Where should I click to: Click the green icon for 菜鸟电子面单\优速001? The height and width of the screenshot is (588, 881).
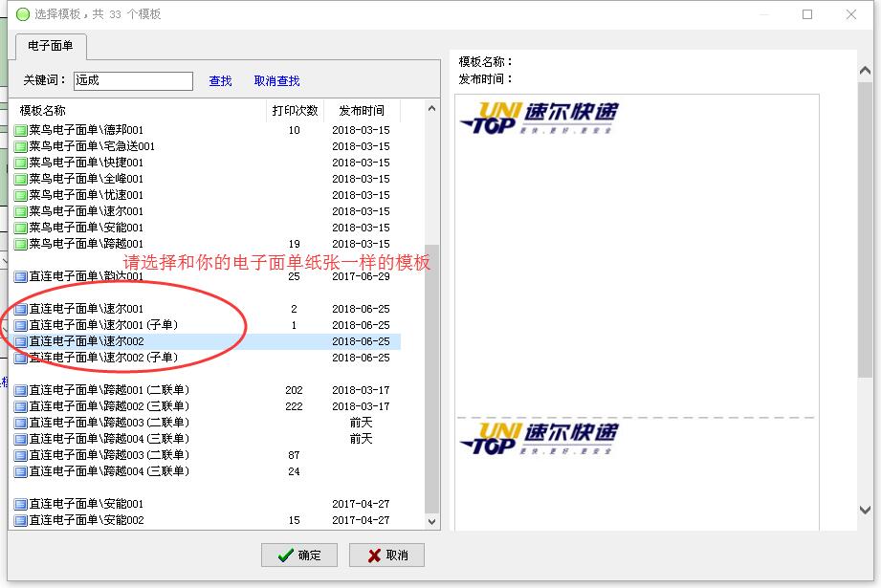pos(21,195)
